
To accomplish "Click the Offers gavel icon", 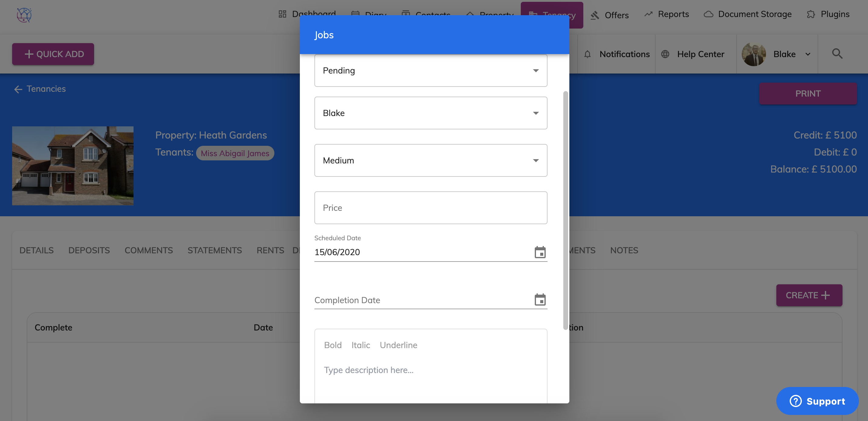I will tap(595, 15).
